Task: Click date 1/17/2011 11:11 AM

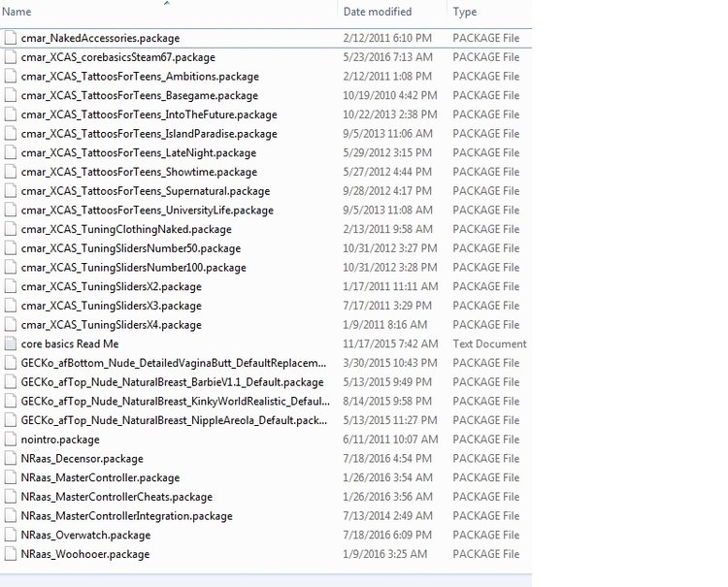Action: click(390, 286)
